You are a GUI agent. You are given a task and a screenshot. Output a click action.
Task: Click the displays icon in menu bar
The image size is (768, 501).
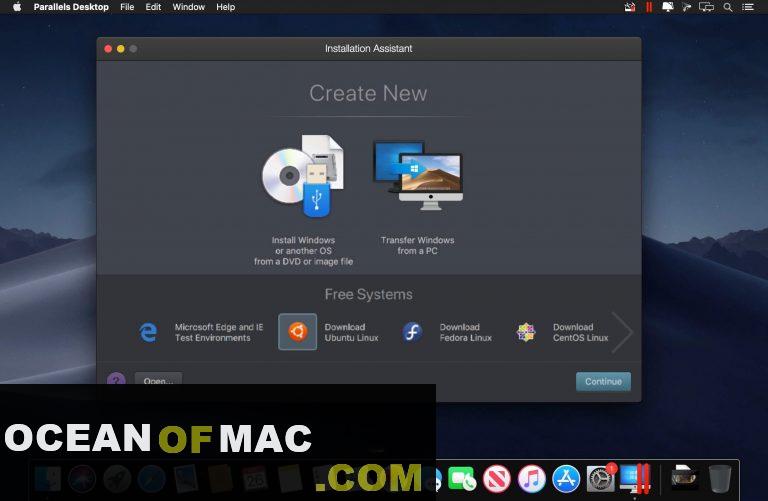click(706, 7)
